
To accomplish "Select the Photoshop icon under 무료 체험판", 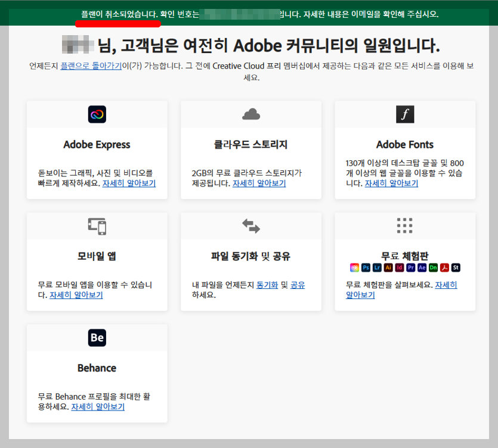I will tap(366, 267).
